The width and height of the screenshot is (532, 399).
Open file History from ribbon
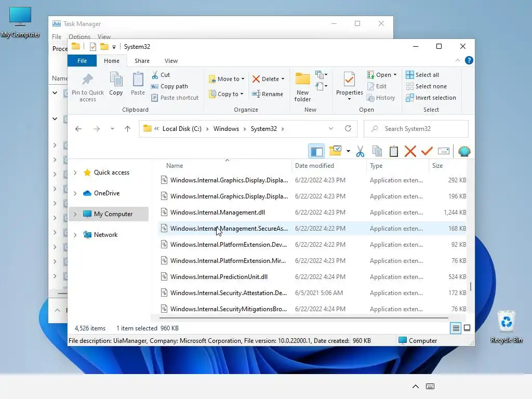381,98
